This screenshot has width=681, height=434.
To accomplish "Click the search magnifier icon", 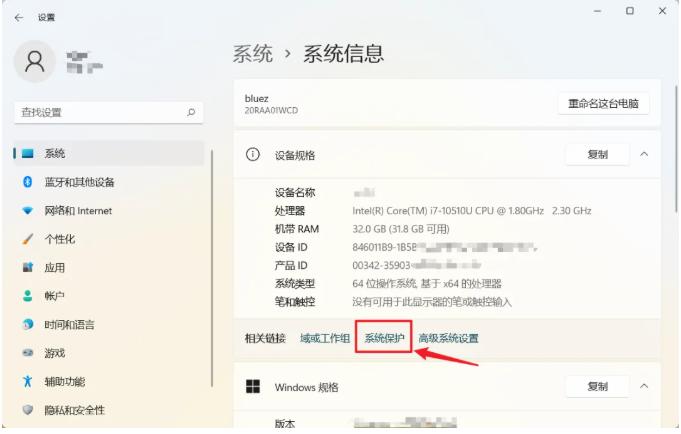I will [x=191, y=113].
